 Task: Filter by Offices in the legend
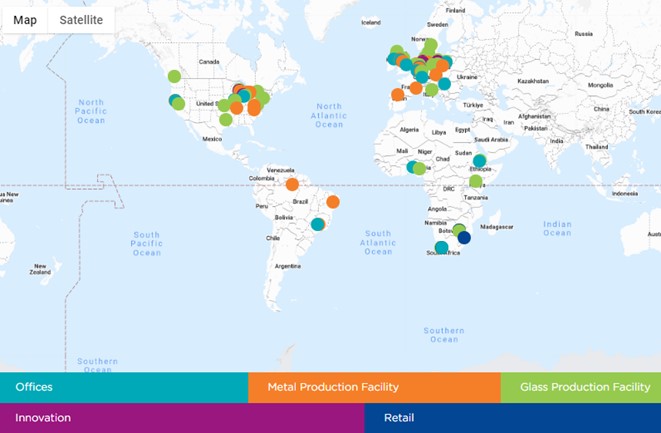pyautogui.click(x=124, y=387)
